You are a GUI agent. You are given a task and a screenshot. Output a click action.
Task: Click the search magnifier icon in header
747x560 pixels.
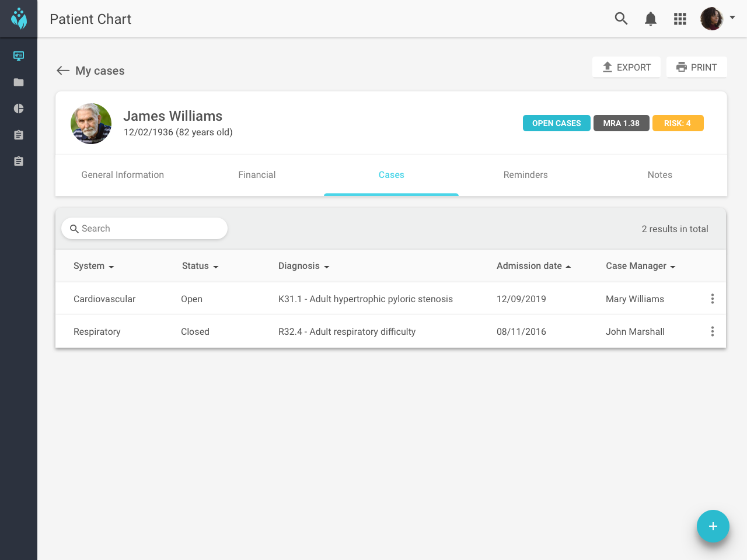[621, 19]
